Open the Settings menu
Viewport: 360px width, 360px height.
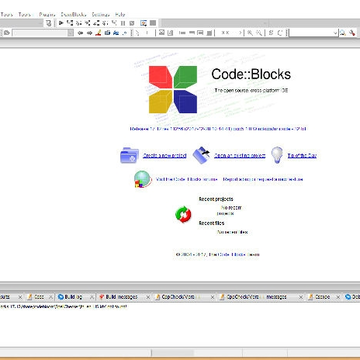click(100, 15)
